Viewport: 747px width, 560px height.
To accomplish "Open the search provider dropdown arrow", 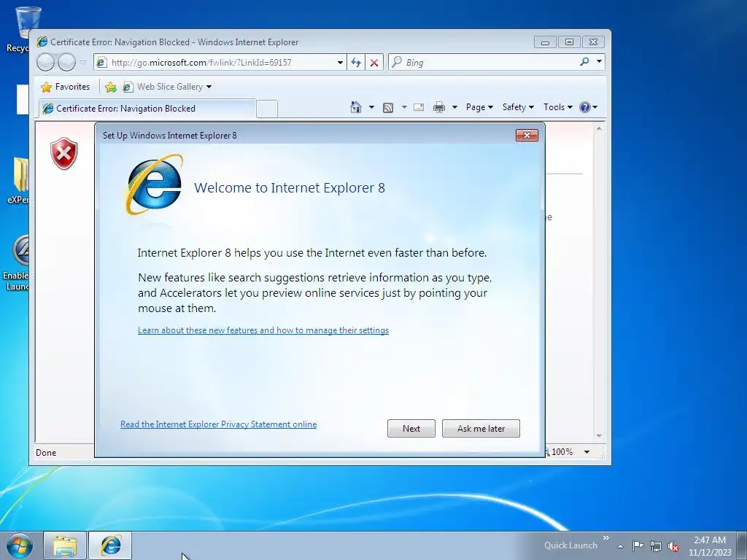I will pyautogui.click(x=600, y=61).
